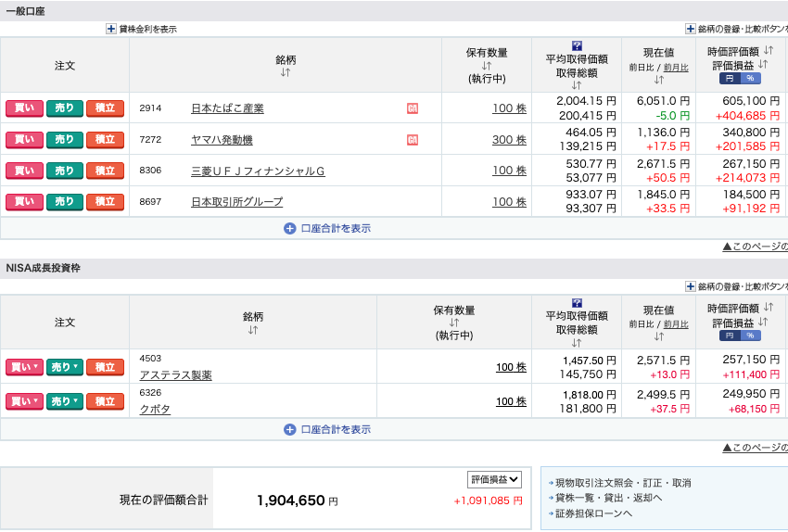
Task: Sort NISA table by 保有数量 arrows
Action: click(x=454, y=323)
